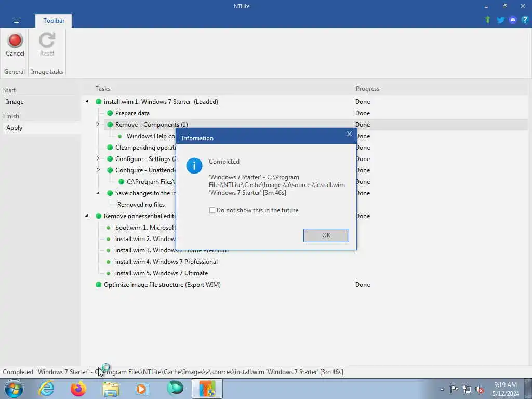Click 'Completed' text in the dialog
Viewport: 532px width, 399px height.
tap(224, 162)
